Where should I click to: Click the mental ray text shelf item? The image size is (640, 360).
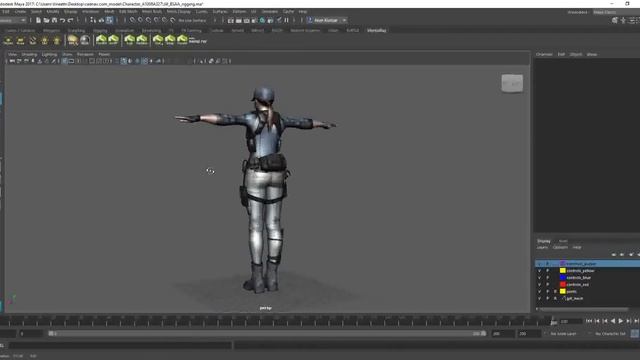198,40
